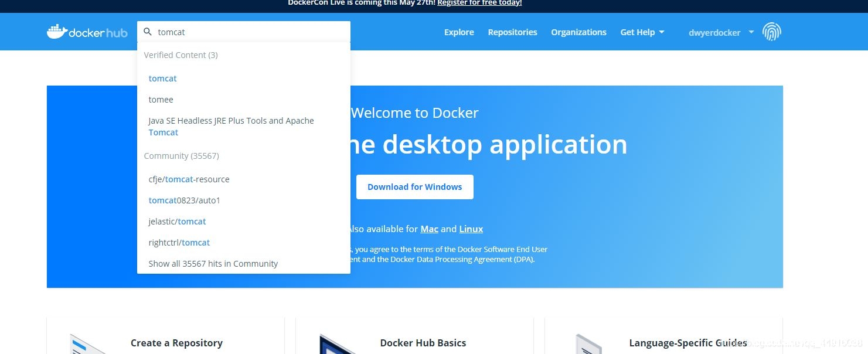Click the Download for Windows button
Viewport: 868px width, 354px height.
coord(414,186)
